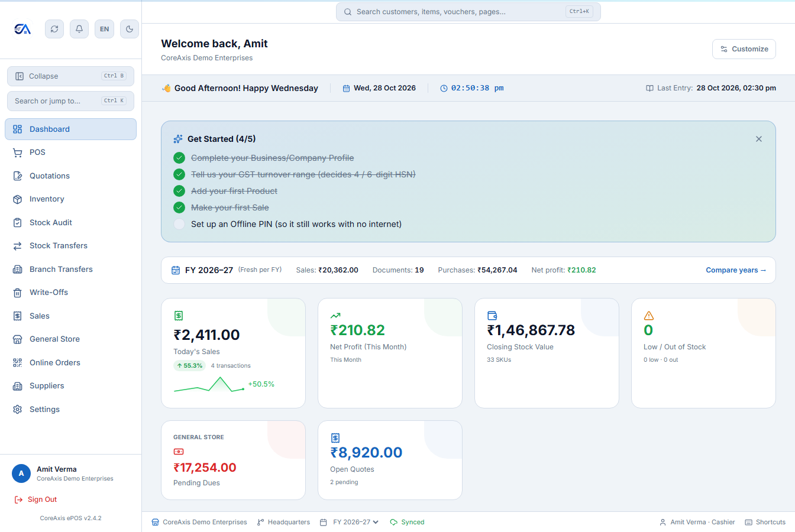Click the Synced status indicator
795x532 pixels.
pos(407,523)
